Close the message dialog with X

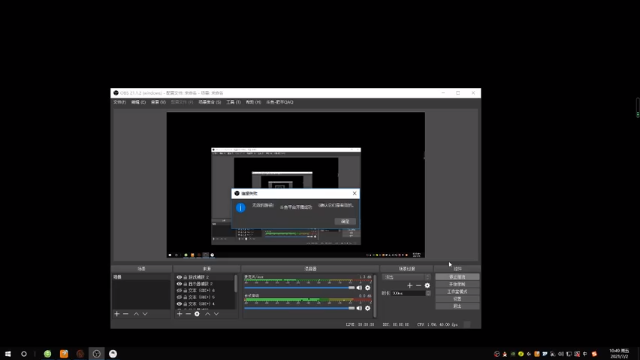354,193
